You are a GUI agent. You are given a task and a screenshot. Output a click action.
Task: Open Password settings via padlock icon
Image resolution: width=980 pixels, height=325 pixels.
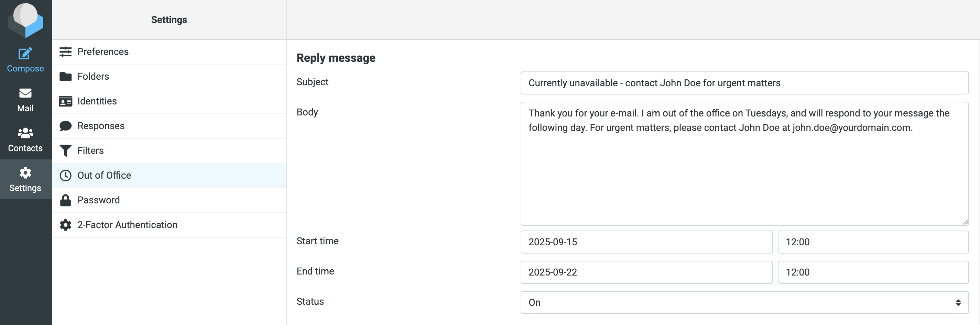(x=65, y=200)
